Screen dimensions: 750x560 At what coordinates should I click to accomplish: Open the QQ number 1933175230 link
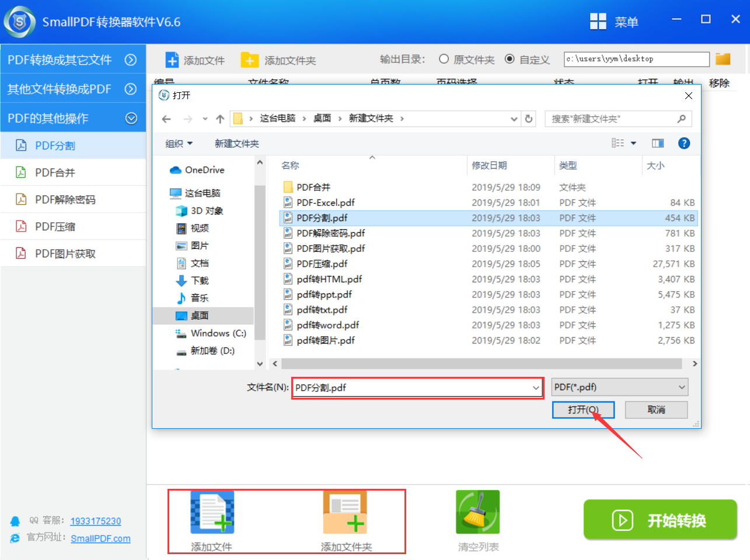point(96,521)
